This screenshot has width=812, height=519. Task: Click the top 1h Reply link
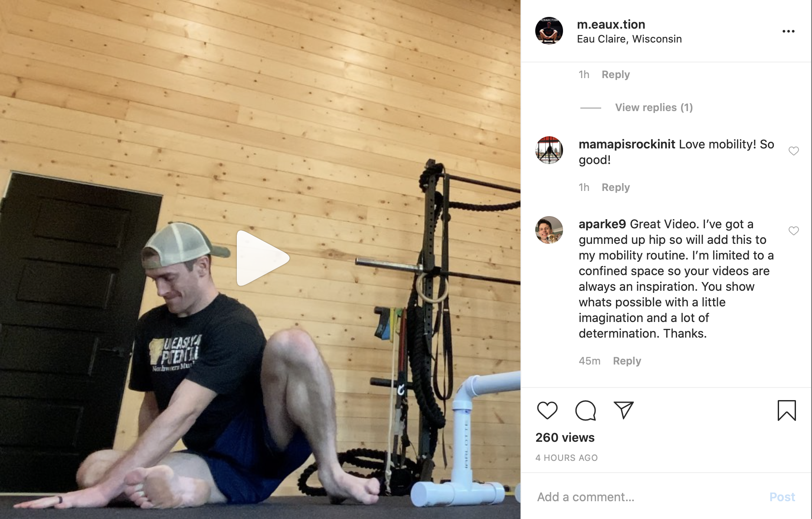[616, 75]
